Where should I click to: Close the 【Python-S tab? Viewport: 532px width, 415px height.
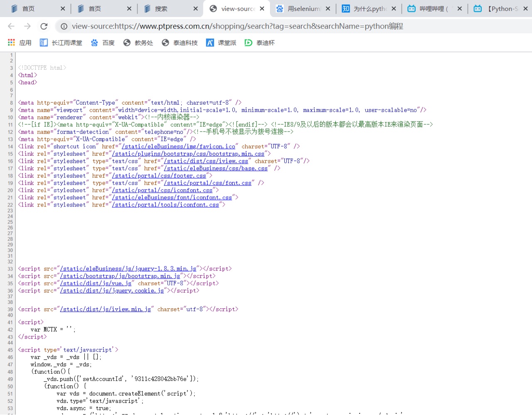point(525,8)
